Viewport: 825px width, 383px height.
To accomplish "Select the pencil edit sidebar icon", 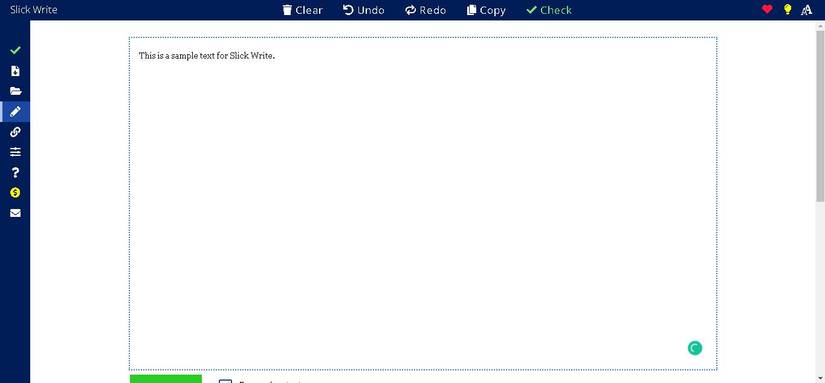I will tap(15, 112).
